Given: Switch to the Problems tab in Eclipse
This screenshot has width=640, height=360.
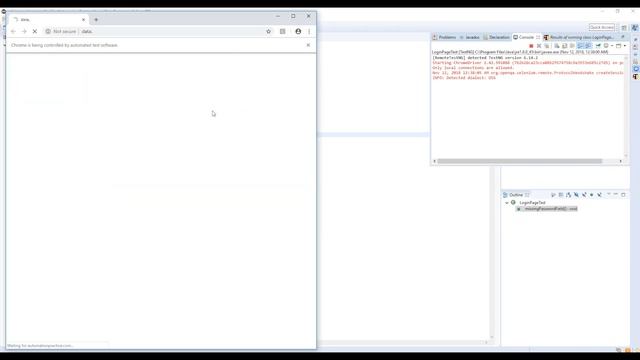Looking at the screenshot, I should pyautogui.click(x=444, y=37).
